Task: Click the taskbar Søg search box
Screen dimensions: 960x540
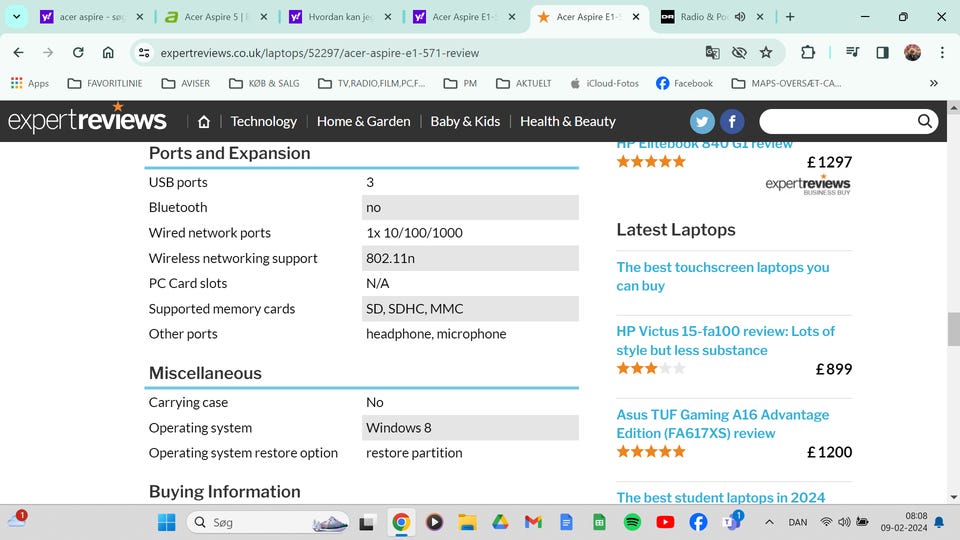Action: 268,522
